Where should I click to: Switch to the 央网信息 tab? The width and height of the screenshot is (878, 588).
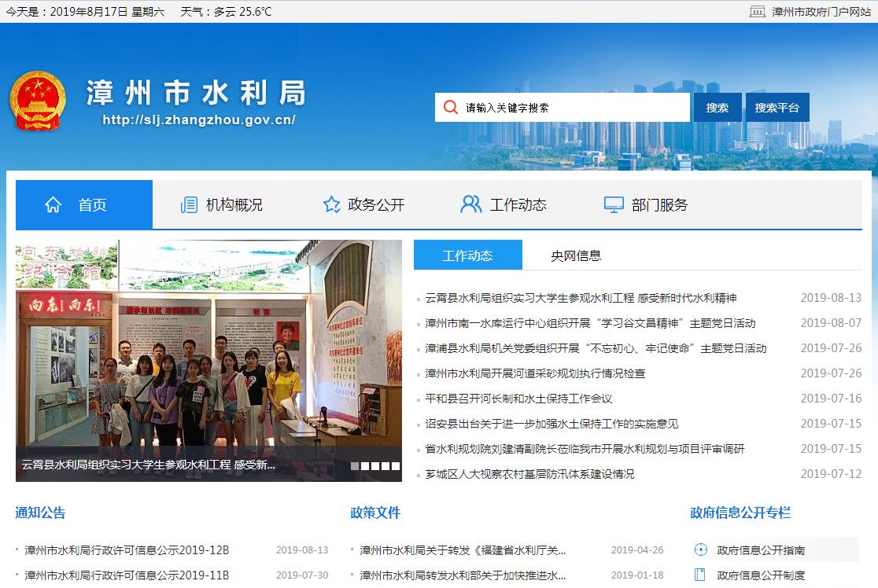click(x=576, y=255)
